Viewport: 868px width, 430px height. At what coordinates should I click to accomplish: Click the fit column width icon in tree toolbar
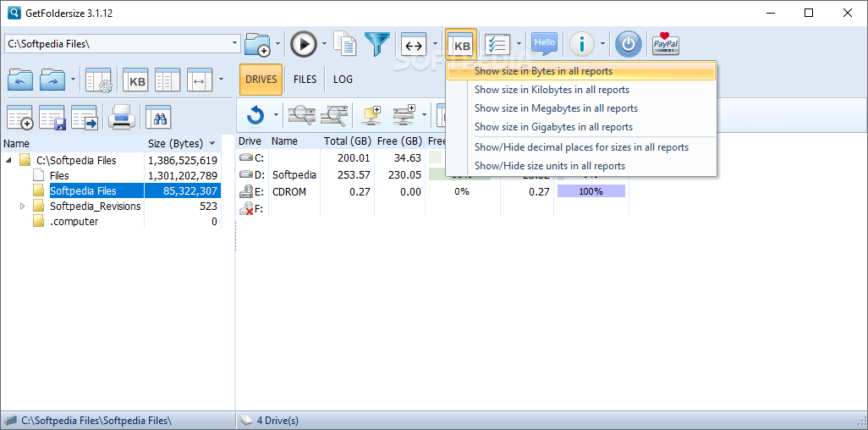(200, 80)
